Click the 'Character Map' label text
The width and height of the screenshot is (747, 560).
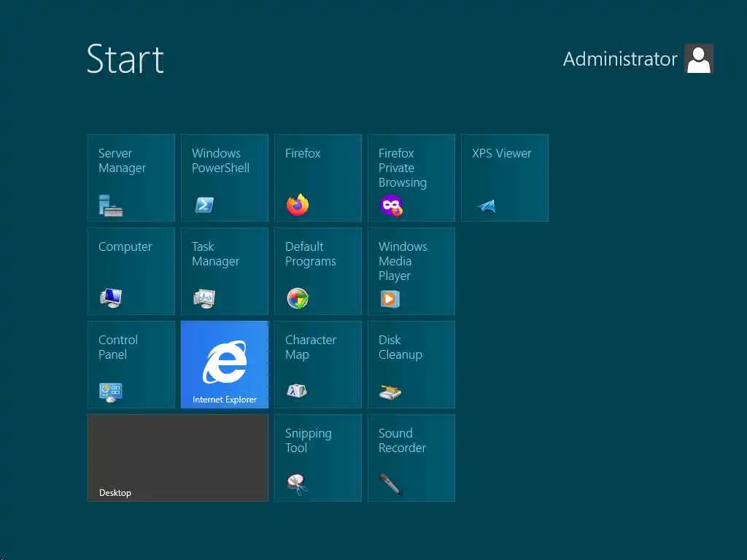(x=311, y=347)
